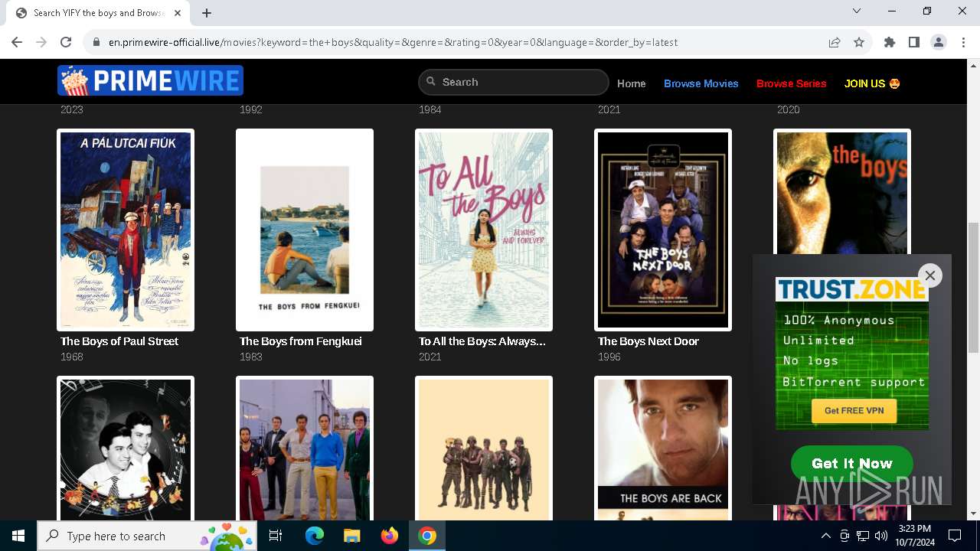Click the address bar URL
Viewport: 980px width, 551px height.
393,42
